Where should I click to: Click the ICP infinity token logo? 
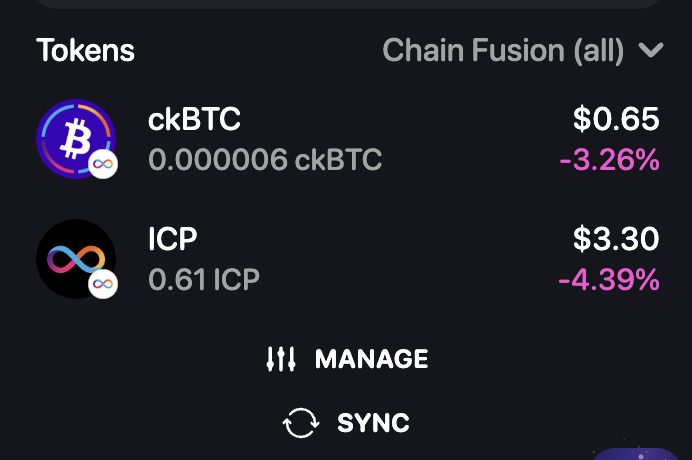[x=75, y=258]
